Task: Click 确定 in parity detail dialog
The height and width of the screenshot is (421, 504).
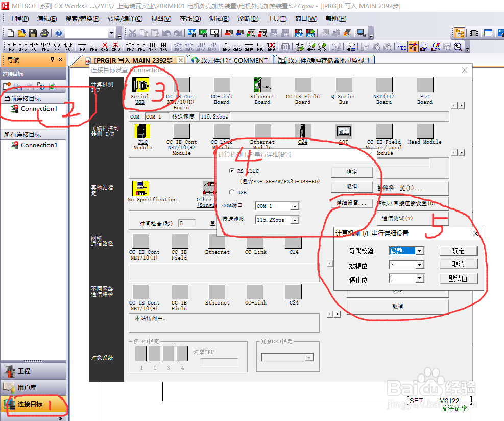Action: pos(459,251)
